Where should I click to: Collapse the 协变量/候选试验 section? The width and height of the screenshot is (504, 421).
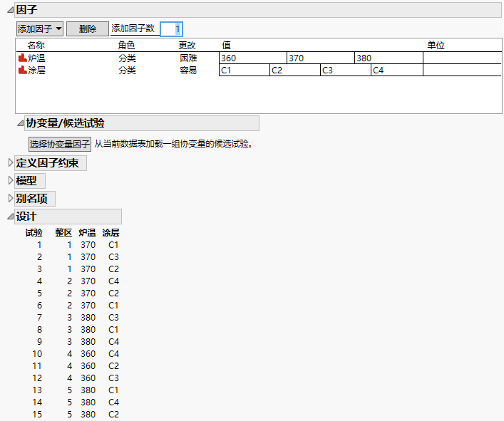(20, 123)
